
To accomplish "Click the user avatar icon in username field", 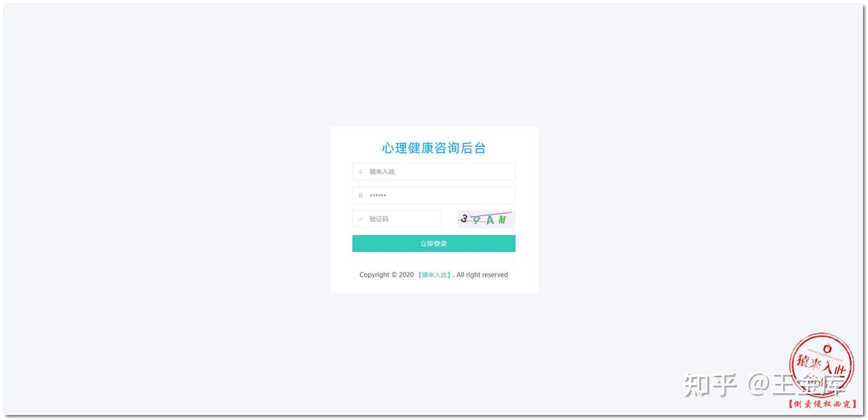I will point(360,172).
